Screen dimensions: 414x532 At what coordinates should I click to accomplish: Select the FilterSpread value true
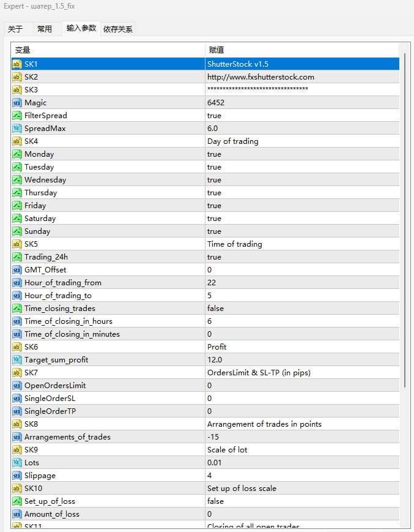click(214, 116)
